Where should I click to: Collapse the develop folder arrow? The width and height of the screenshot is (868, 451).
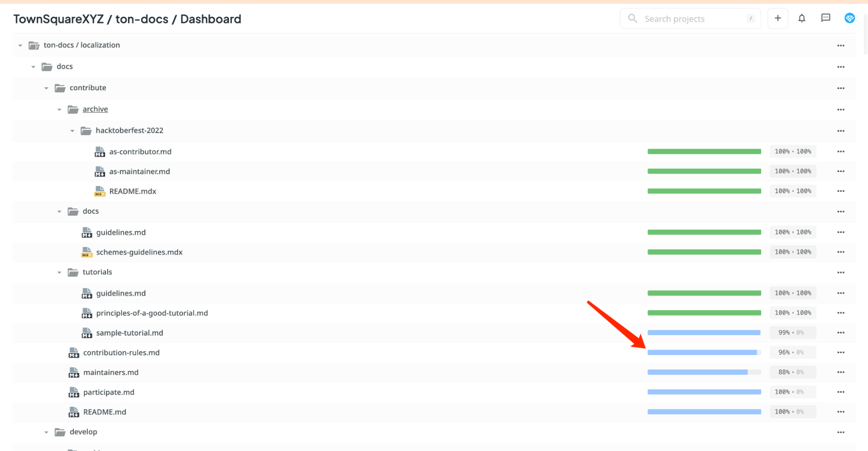tap(46, 432)
